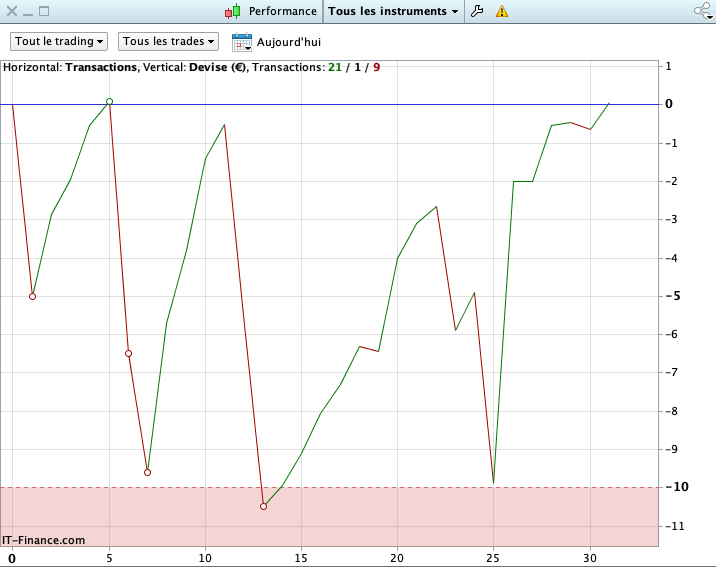
Task: Click the losing transactions count '9'
Action: [376, 68]
